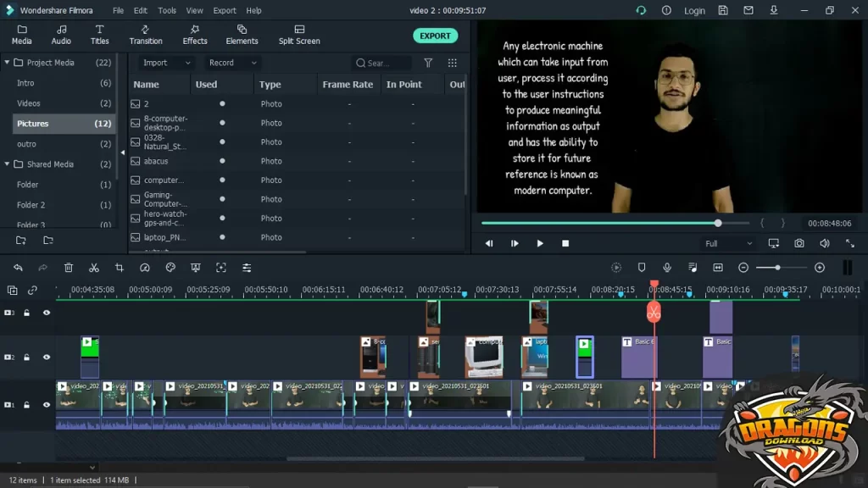Select the Crop tool in timeline toolbar
Image resolution: width=868 pixels, height=488 pixels.
(x=120, y=268)
